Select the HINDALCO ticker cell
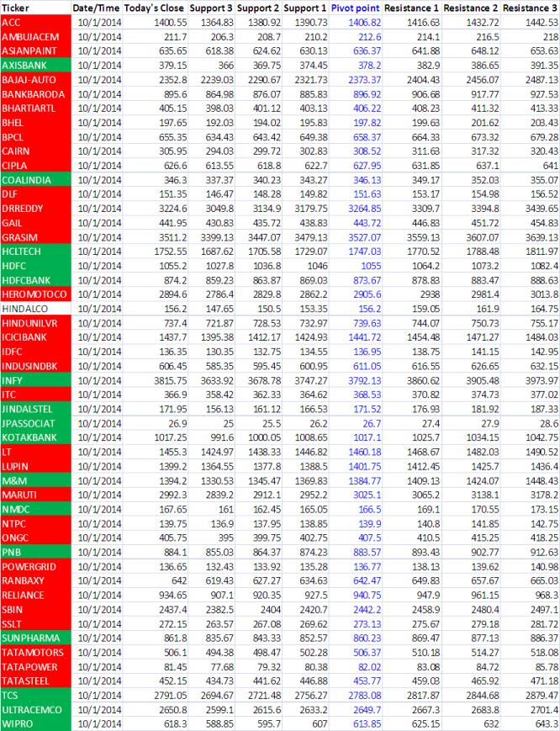 coord(36,309)
